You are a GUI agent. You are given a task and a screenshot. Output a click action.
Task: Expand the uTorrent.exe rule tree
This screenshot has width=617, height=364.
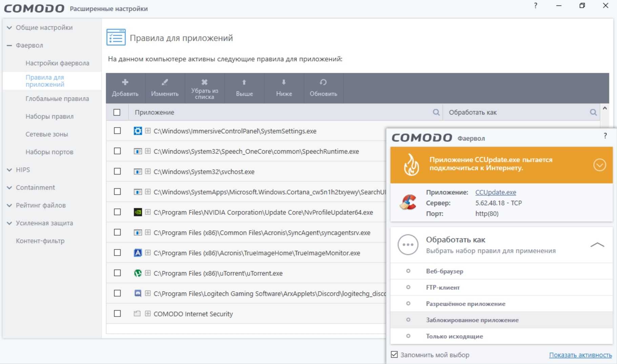[x=148, y=273]
